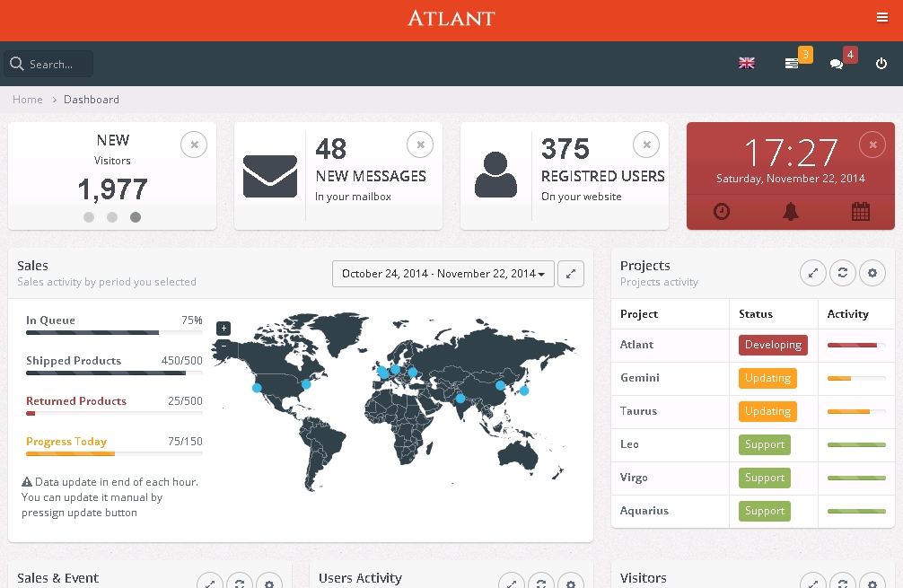Zoom in on the world map
This screenshot has height=588, width=903.
coord(224,328)
